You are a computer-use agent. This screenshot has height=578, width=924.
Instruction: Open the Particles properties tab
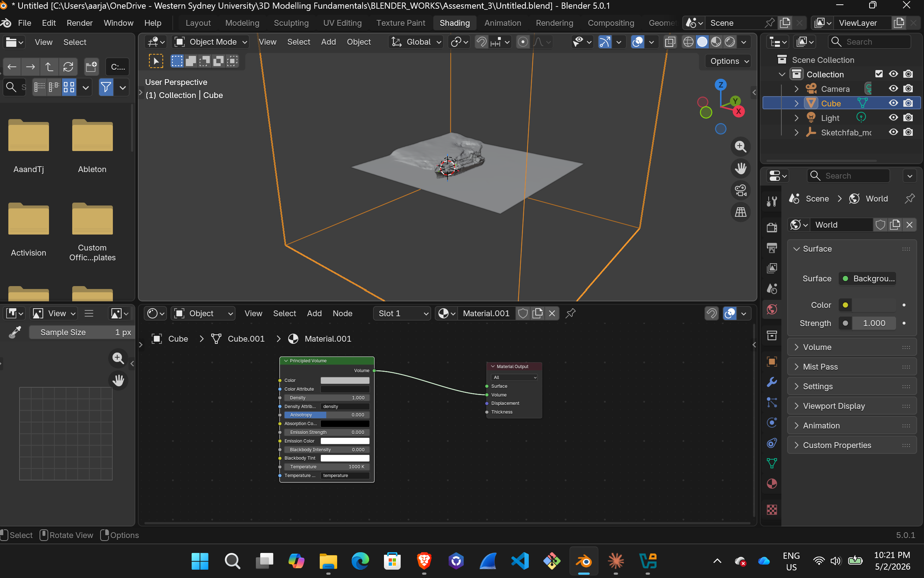tap(772, 402)
